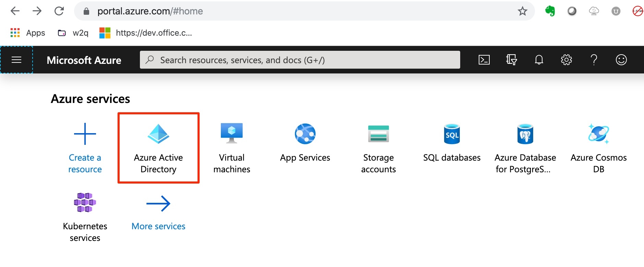Go to App Services

[305, 143]
